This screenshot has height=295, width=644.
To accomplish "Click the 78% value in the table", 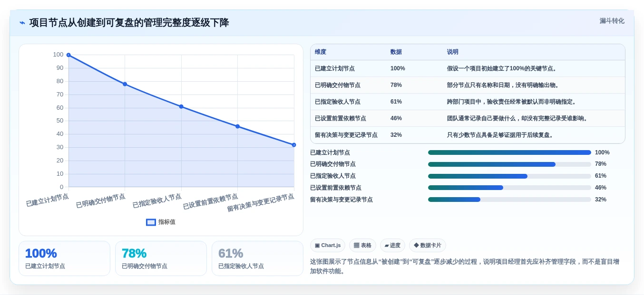I will pyautogui.click(x=396, y=85).
